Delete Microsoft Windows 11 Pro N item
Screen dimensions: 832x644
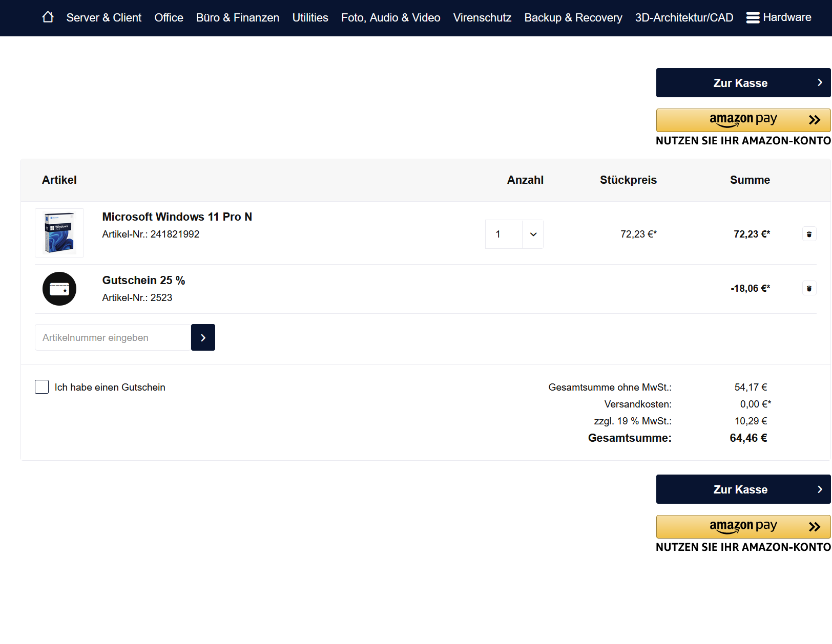[809, 234]
